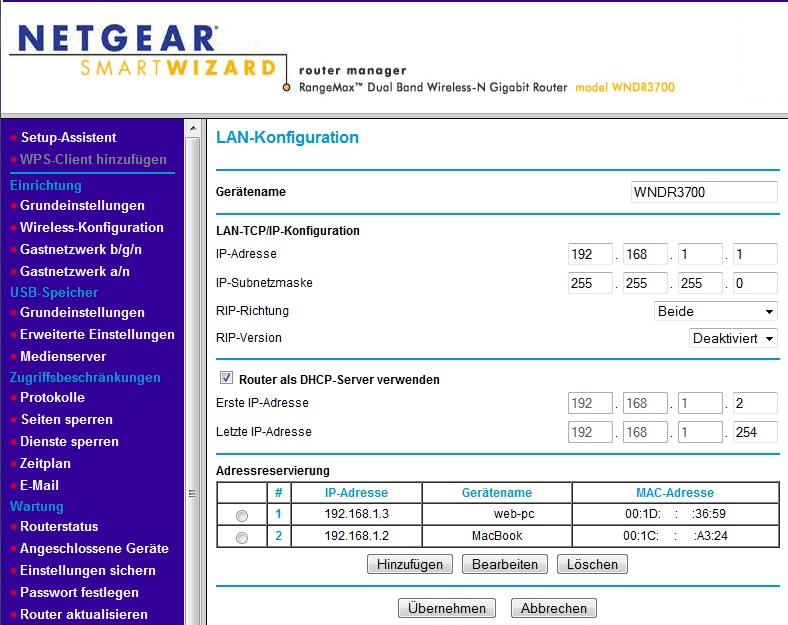Image resolution: width=788 pixels, height=625 pixels.
Task: Open Router aktualisieren page
Action: [83, 614]
